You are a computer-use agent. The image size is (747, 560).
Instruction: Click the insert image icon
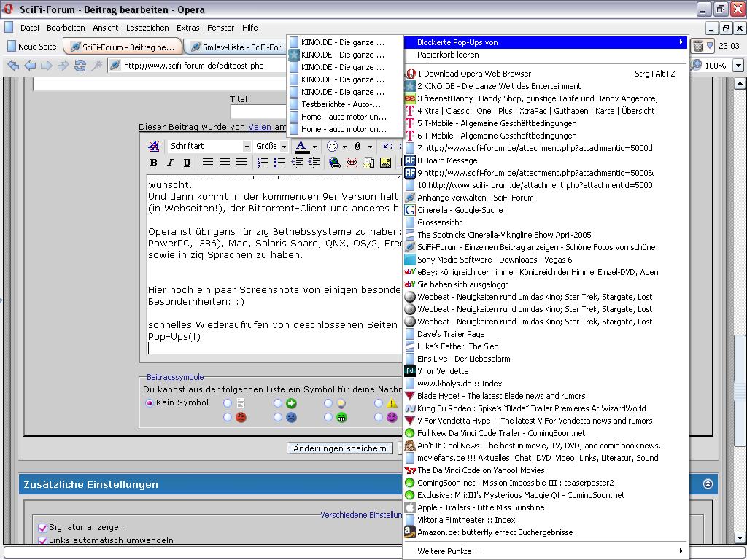(385, 163)
